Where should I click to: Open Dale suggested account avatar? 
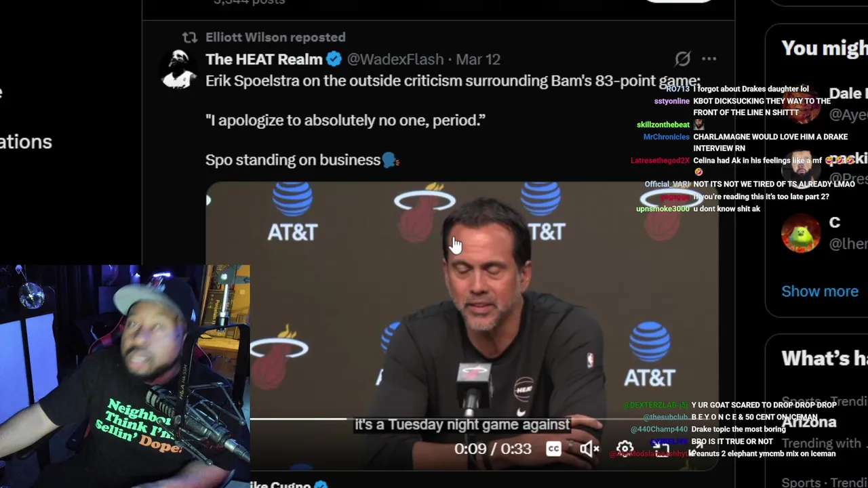coord(801,103)
